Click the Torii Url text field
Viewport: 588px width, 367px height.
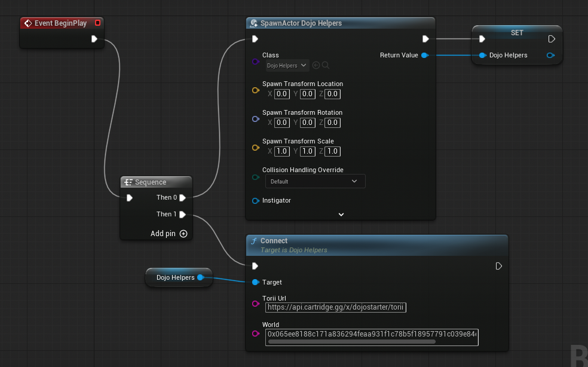coord(336,307)
